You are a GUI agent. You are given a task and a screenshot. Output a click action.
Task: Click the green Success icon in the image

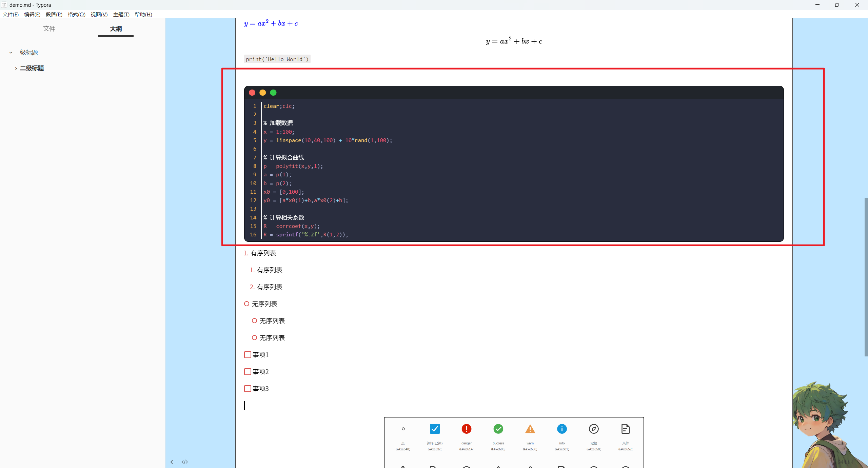498,429
